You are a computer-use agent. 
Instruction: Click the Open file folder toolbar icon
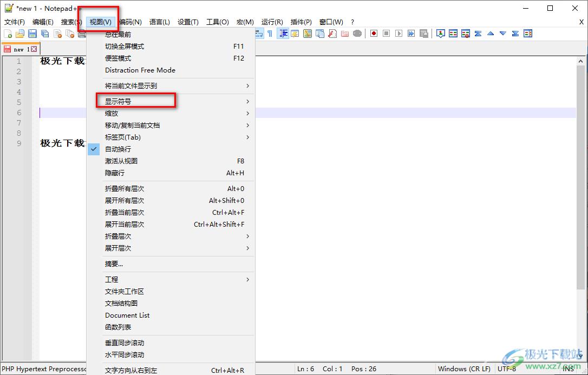(x=20, y=34)
